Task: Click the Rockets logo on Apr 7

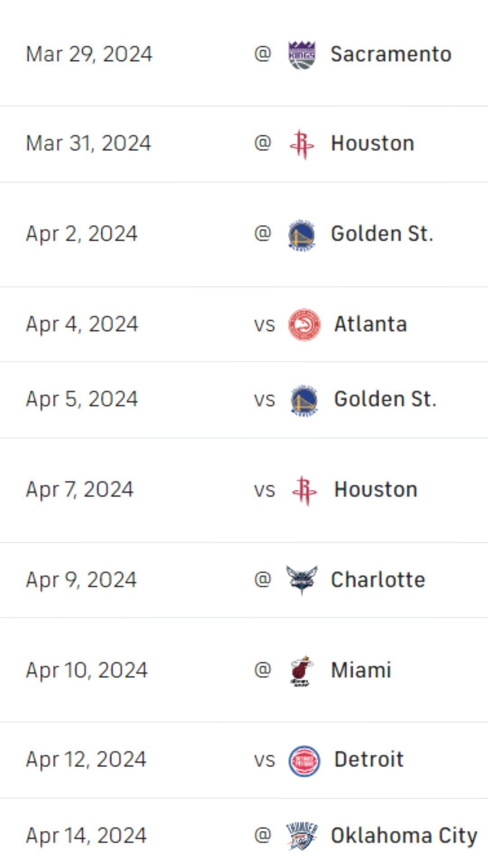Action: tap(304, 491)
